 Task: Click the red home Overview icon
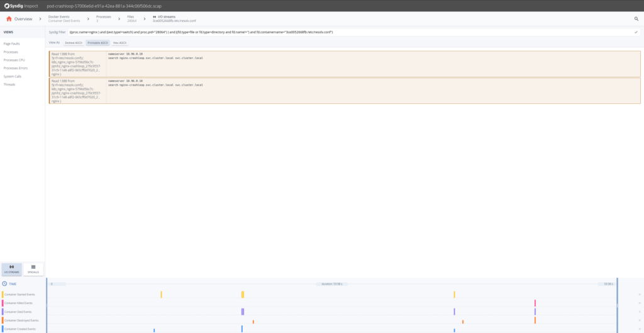[x=9, y=19]
